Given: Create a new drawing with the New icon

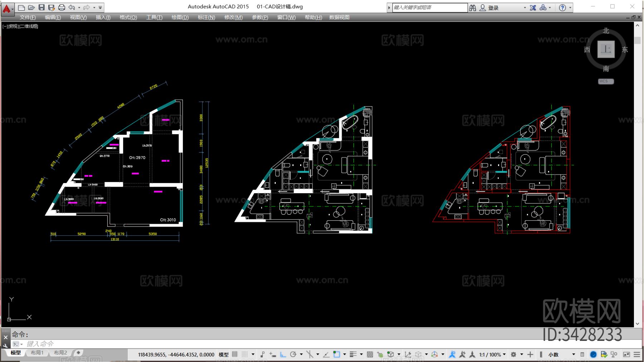Looking at the screenshot, I should click(x=21, y=8).
